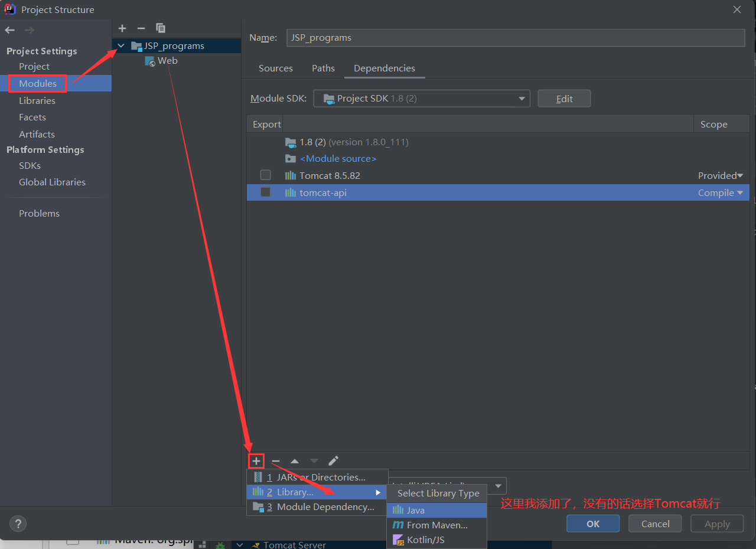This screenshot has height=549, width=756.
Task: Click the remove dependency minus icon
Action: click(276, 461)
